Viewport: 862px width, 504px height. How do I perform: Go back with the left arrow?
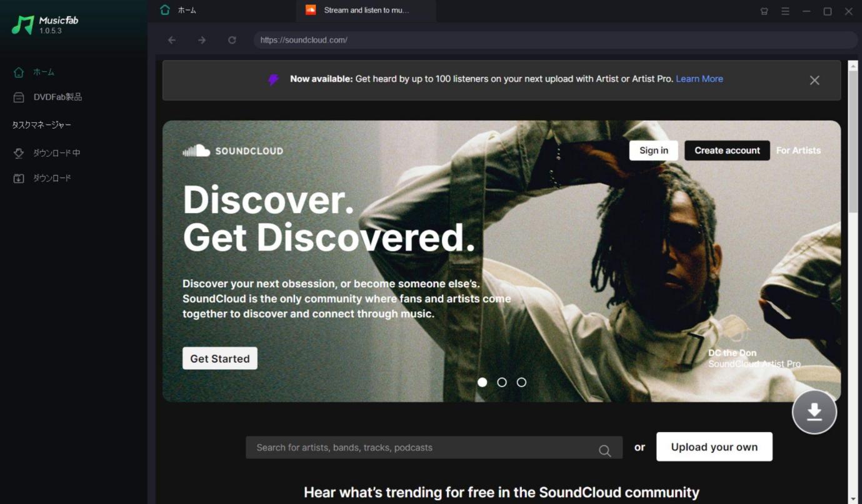(x=172, y=40)
